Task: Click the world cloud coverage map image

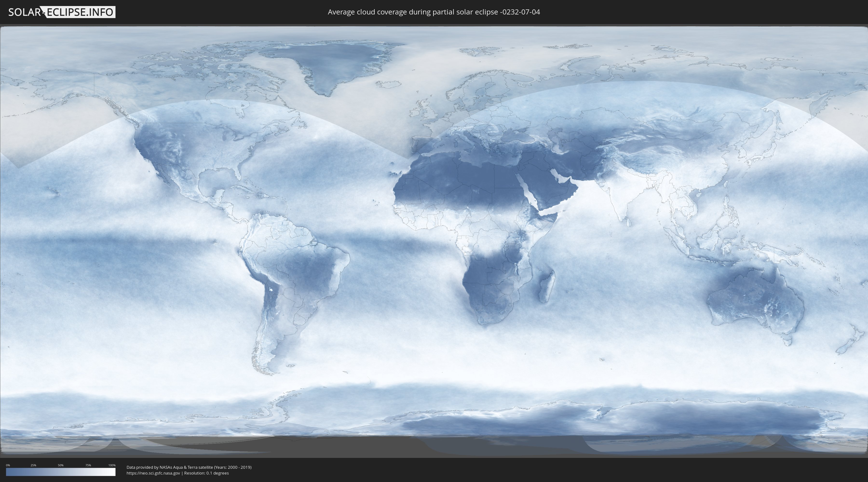Action: click(434, 241)
